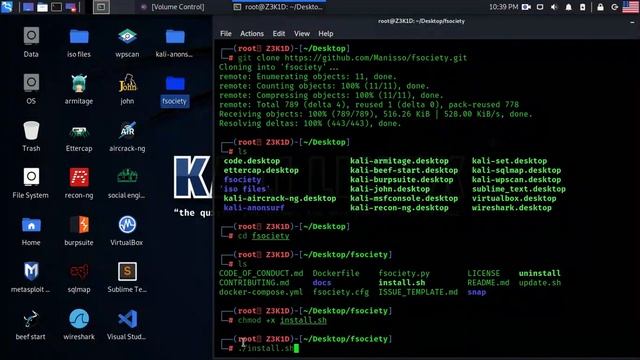
Task: Open the file manager panel launcher
Action: pyautogui.click(x=42, y=7)
